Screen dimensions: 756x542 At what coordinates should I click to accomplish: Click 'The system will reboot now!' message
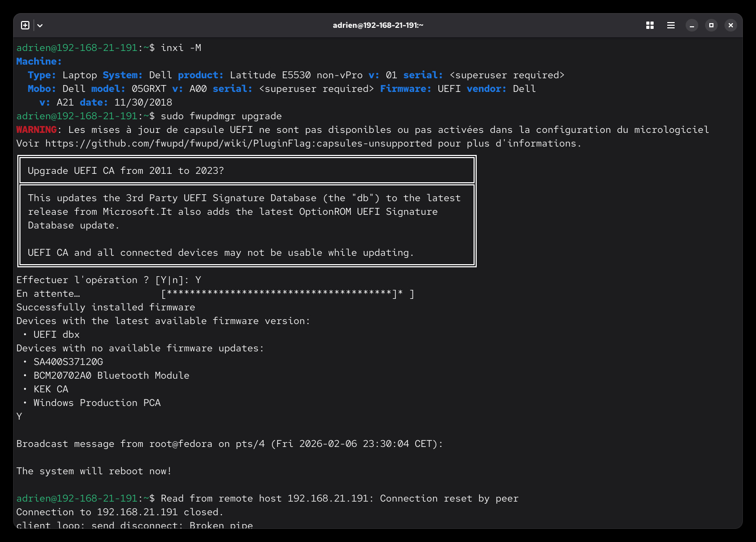(x=94, y=471)
